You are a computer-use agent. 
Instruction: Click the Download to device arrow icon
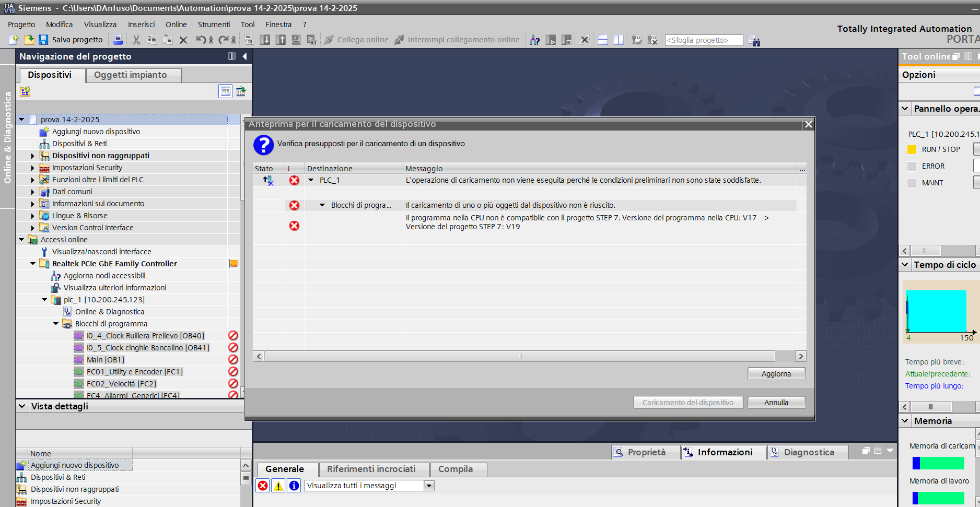tap(265, 40)
